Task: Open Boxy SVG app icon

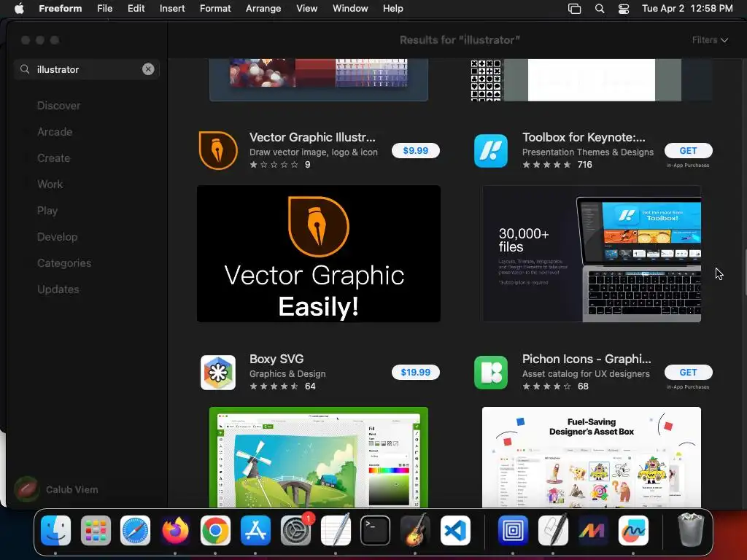Action: tap(217, 373)
